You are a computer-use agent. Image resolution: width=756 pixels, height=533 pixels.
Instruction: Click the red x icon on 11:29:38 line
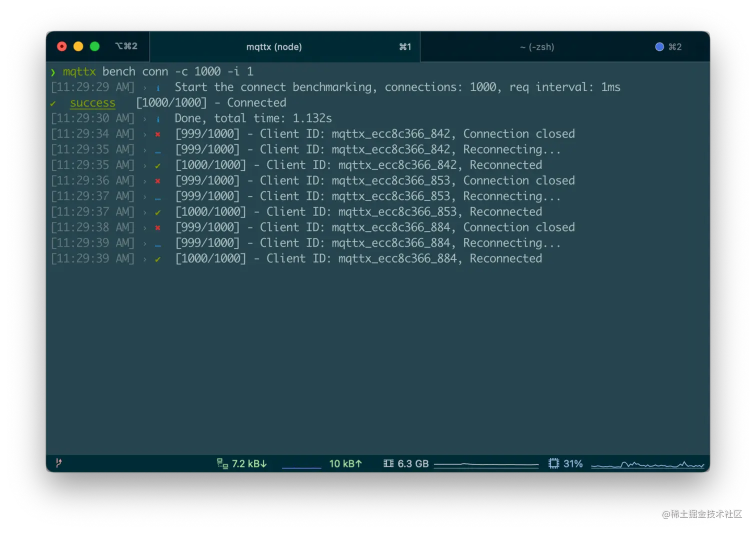[157, 227]
